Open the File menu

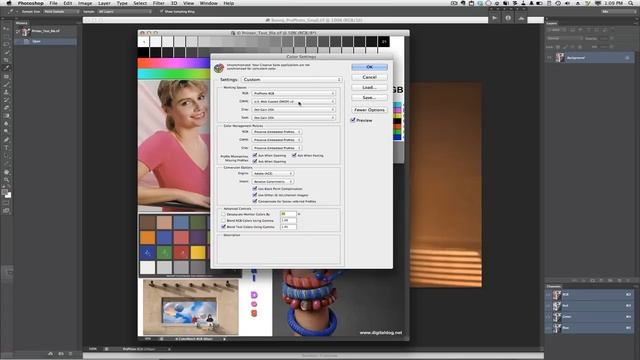coord(53,3)
